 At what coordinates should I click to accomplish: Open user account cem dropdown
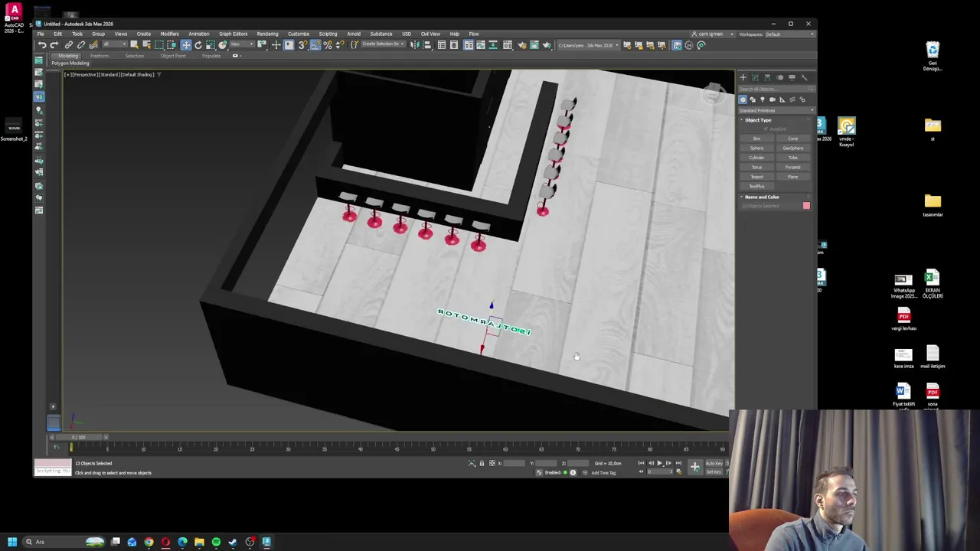[x=711, y=34]
